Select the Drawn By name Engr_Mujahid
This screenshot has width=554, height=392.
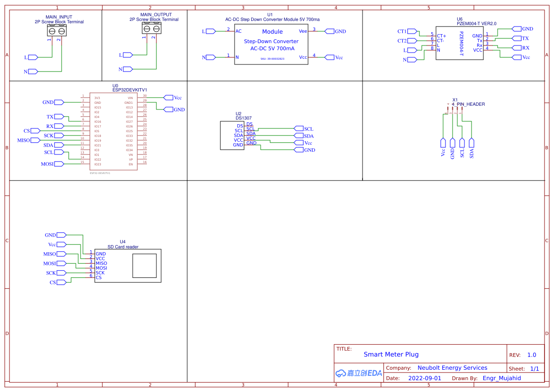point(501,378)
